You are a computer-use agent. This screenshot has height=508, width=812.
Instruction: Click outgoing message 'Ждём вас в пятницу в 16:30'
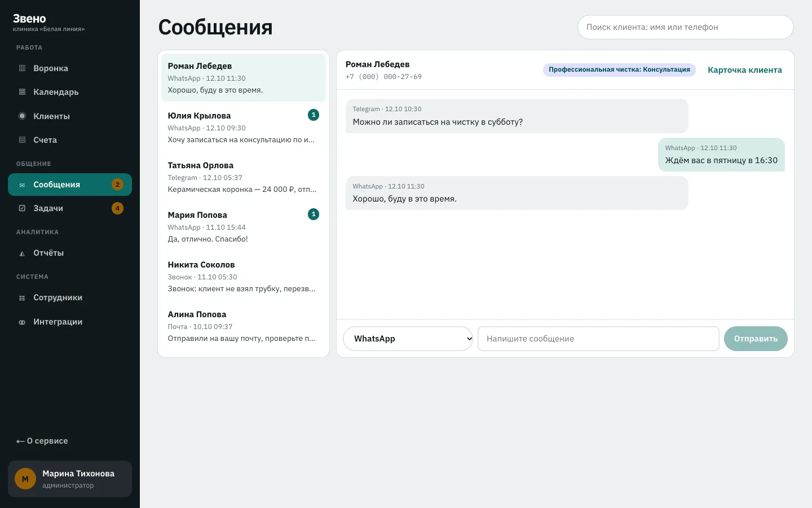pyautogui.click(x=721, y=155)
